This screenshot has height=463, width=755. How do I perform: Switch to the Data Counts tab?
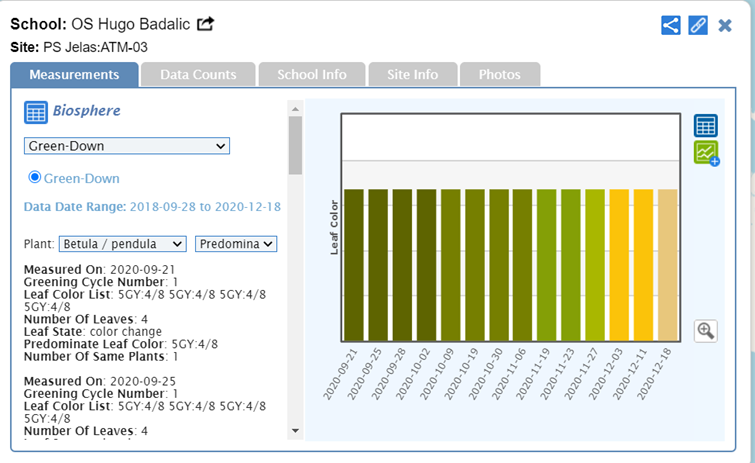[x=198, y=75]
